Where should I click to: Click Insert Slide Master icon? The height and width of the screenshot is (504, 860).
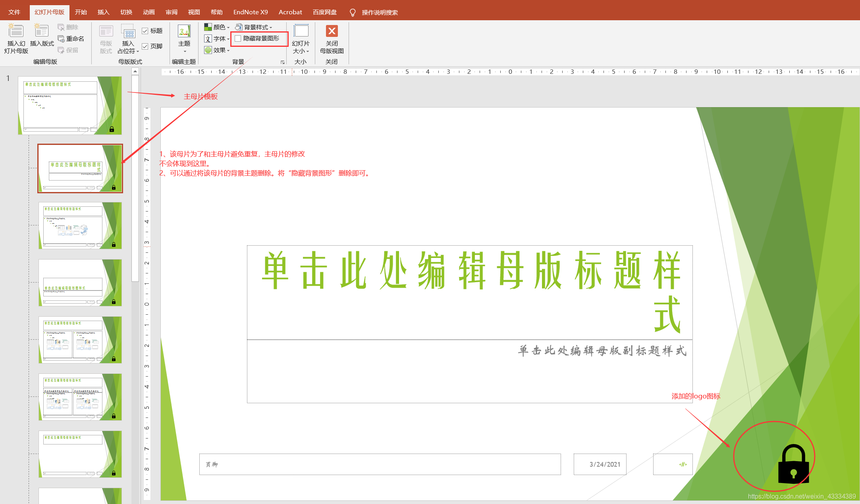[x=16, y=31]
